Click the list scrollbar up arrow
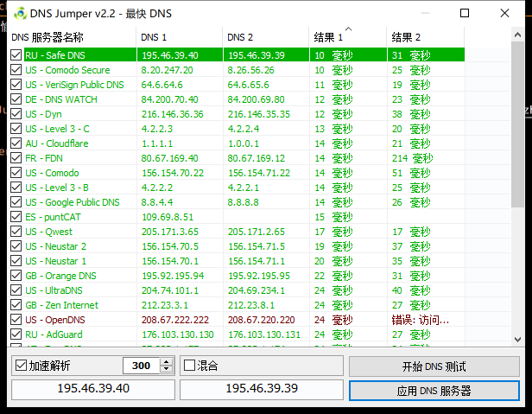 click(517, 35)
